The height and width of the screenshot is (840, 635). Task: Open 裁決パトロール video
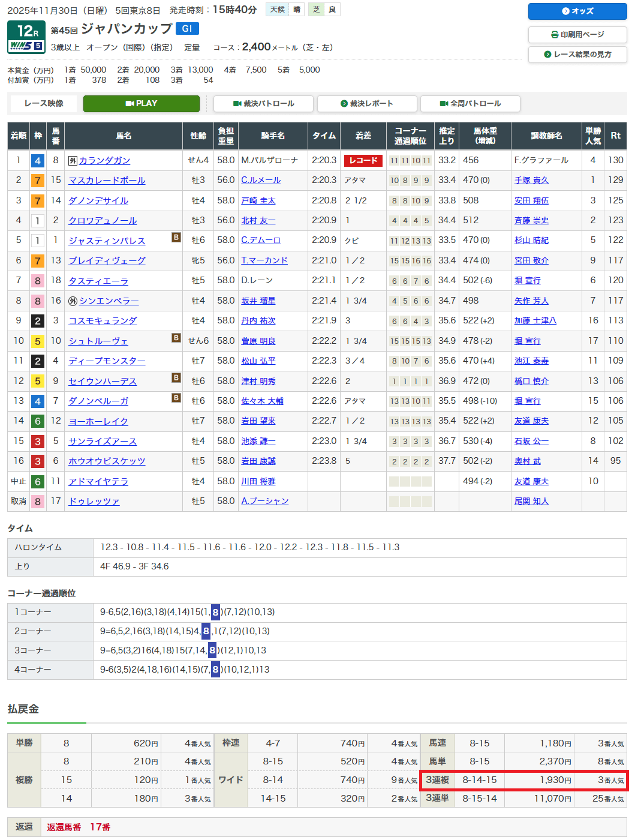pos(263,104)
